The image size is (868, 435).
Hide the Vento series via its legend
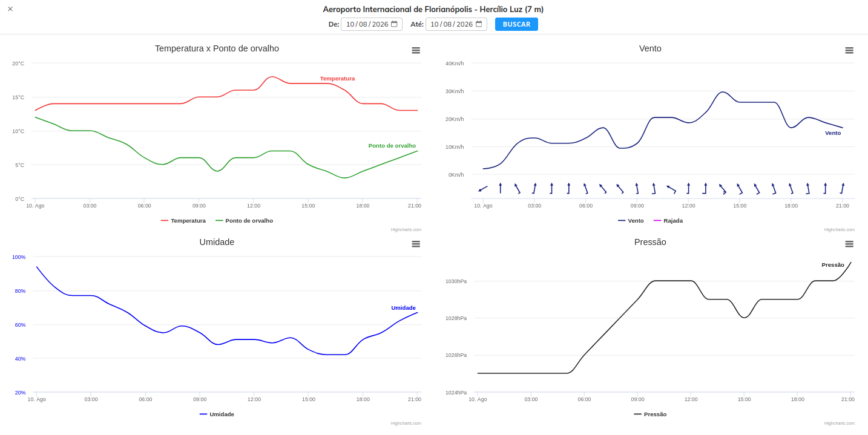coord(631,221)
